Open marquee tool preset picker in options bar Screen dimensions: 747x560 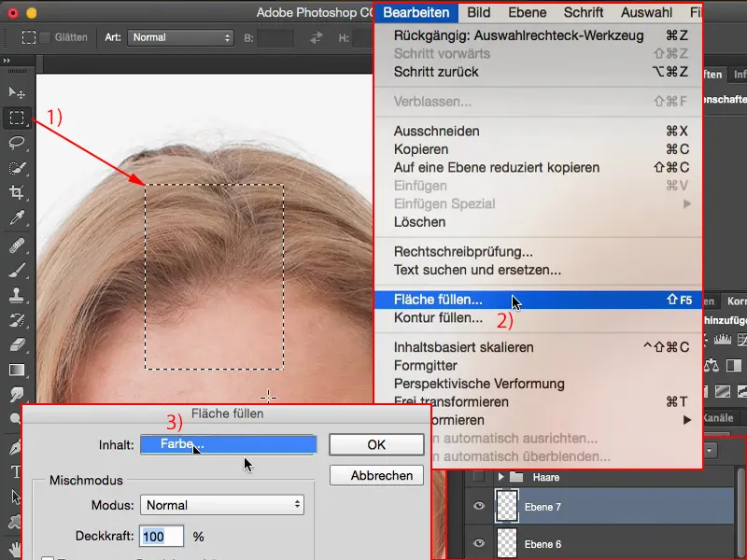point(29,37)
